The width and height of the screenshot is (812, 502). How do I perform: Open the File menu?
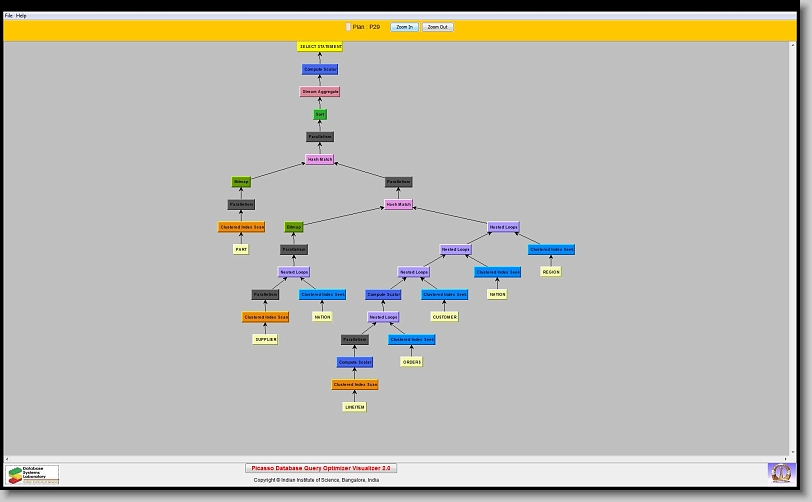[x=9, y=16]
